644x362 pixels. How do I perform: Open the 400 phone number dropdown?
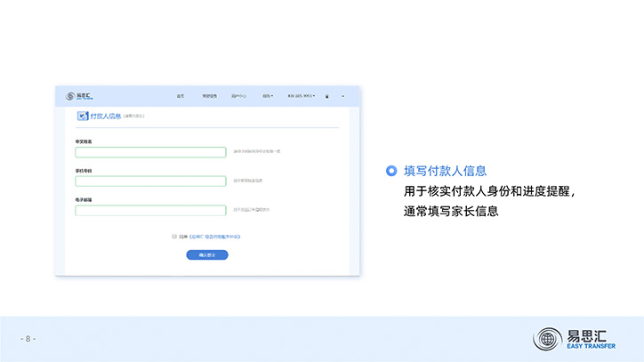tap(301, 95)
